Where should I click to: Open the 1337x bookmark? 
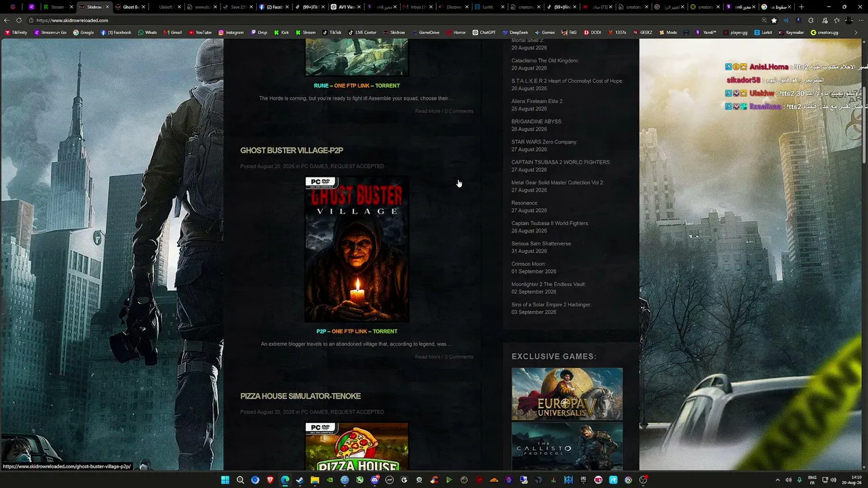pyautogui.click(x=617, y=33)
